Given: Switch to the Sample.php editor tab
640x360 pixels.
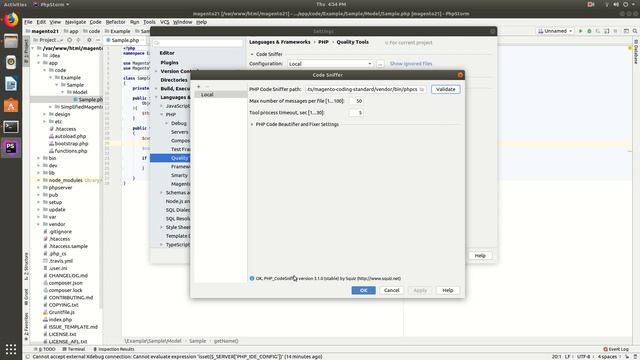Looking at the screenshot, I should coord(125,40).
